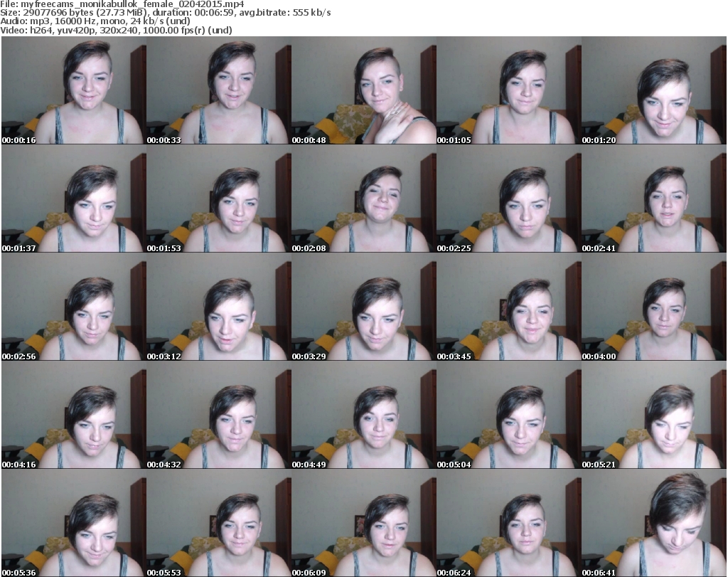728x577 pixels.
Task: Pick the preview frame at 00:03:12
Action: [x=219, y=307]
